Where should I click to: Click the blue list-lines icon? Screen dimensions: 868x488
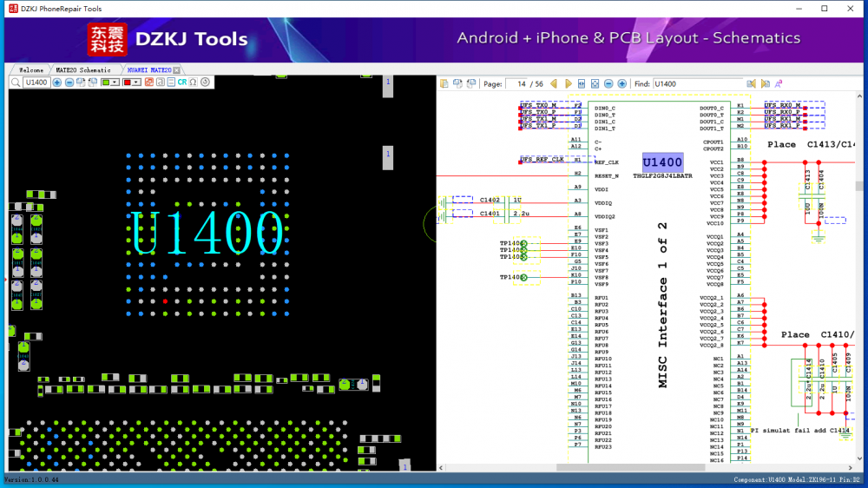[171, 82]
